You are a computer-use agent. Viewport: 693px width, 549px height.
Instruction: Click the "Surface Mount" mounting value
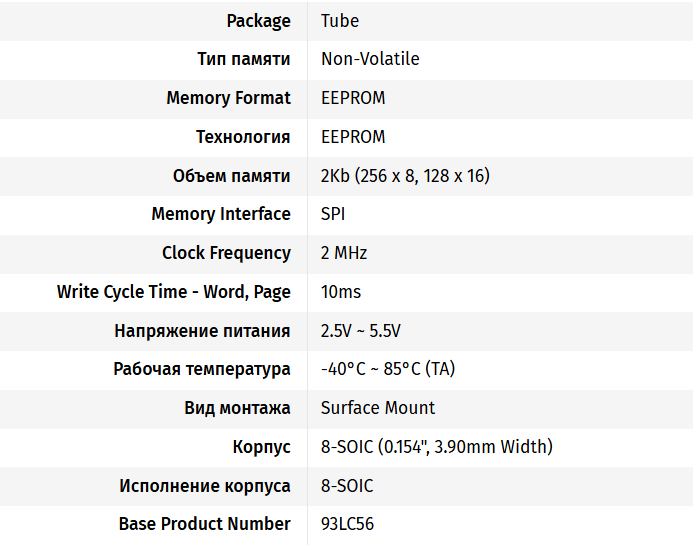378,408
